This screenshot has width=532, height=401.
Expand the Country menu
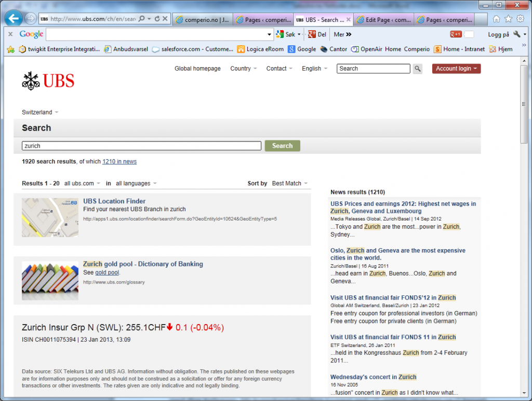(x=244, y=69)
